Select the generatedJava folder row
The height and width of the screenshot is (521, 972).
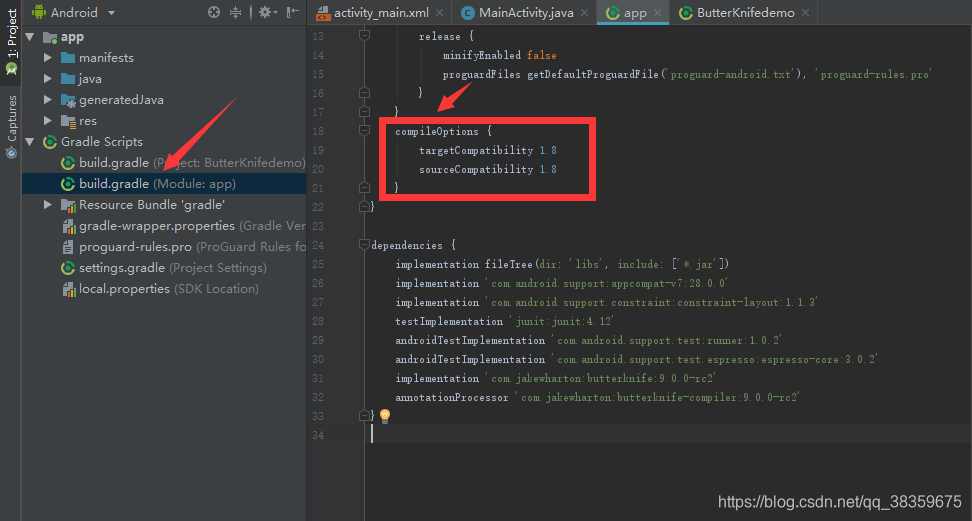[164, 100]
